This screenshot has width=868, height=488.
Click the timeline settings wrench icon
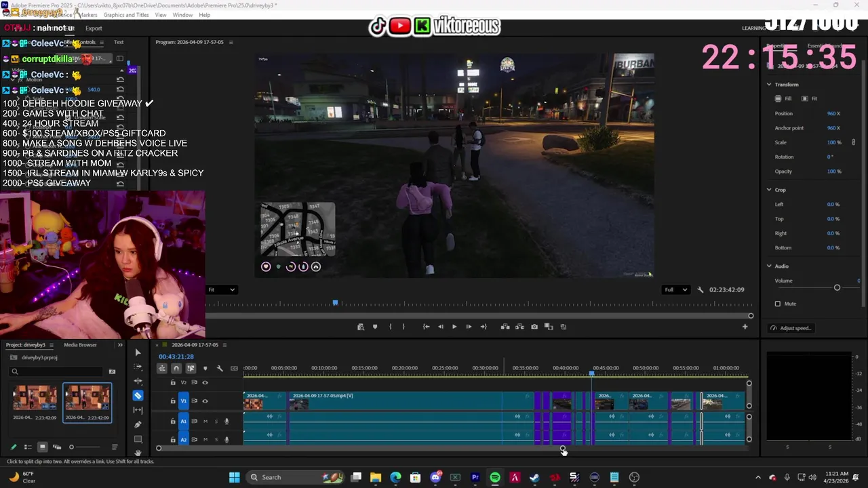pos(220,368)
